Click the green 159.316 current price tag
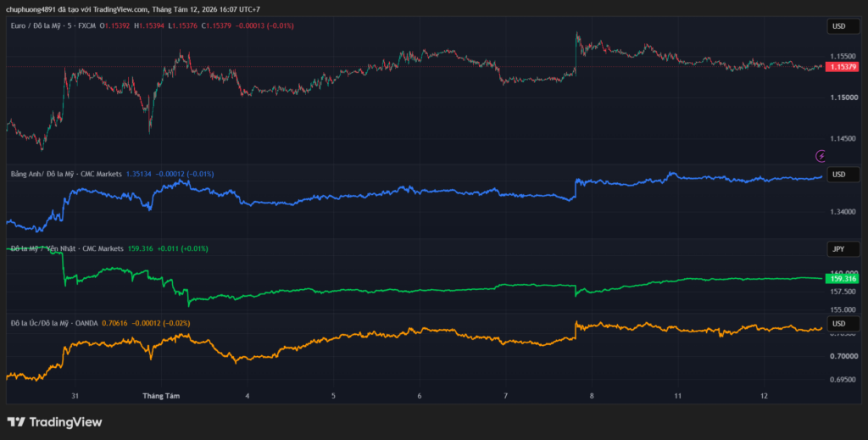Screen dimensions: 868x440 tap(842, 279)
